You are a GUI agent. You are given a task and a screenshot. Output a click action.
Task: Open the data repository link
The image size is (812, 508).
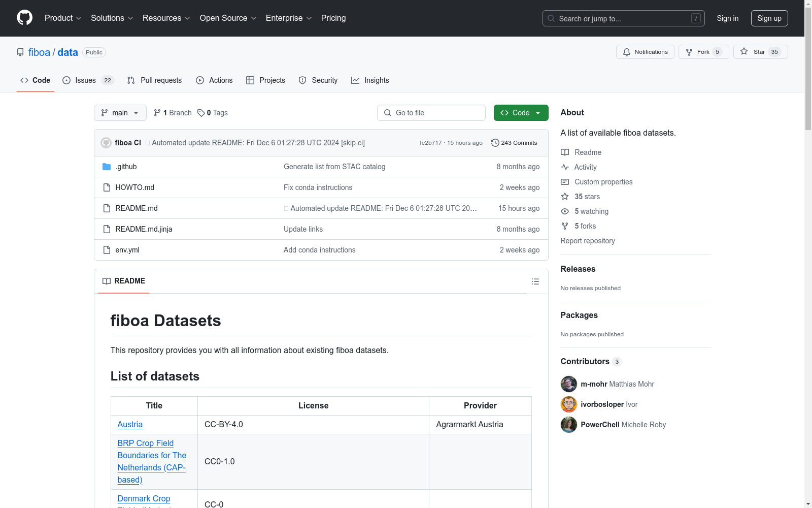click(67, 52)
